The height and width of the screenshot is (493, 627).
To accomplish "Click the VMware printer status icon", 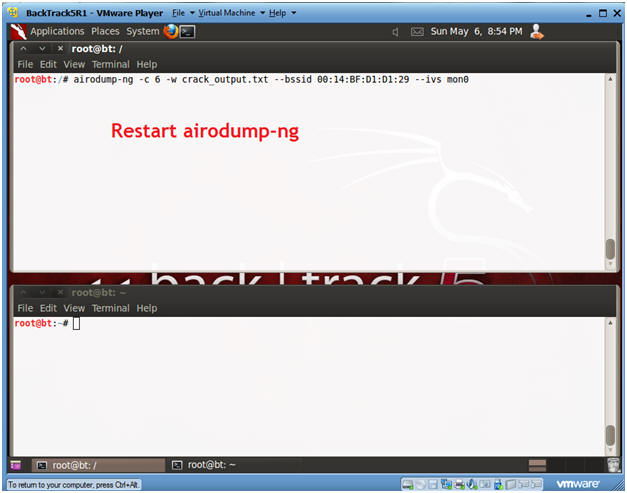I will 459,485.
